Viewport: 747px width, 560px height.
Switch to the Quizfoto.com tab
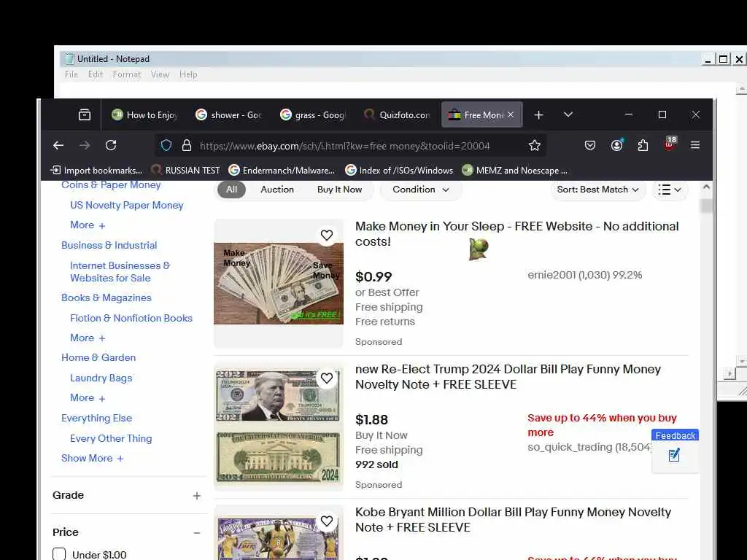[398, 114]
